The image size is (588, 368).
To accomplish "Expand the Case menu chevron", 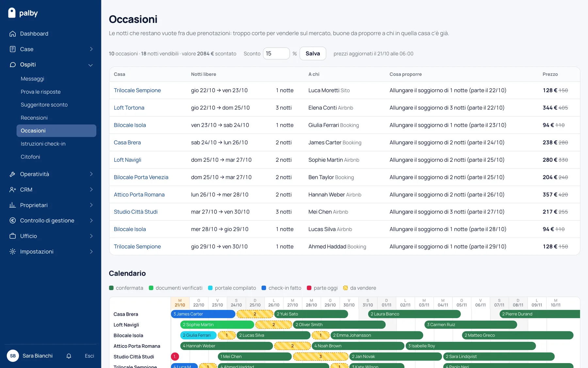I will tap(91, 49).
